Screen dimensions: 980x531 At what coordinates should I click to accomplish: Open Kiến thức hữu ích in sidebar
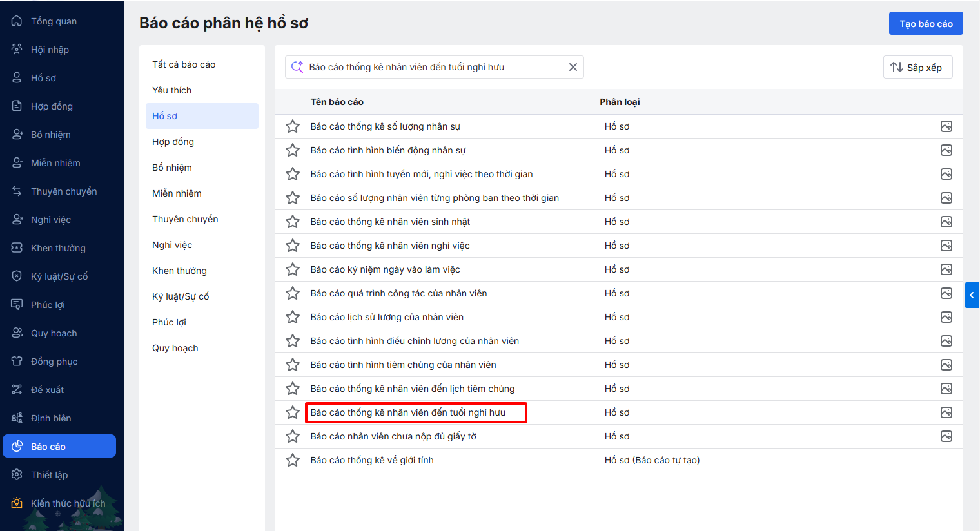[x=68, y=503]
